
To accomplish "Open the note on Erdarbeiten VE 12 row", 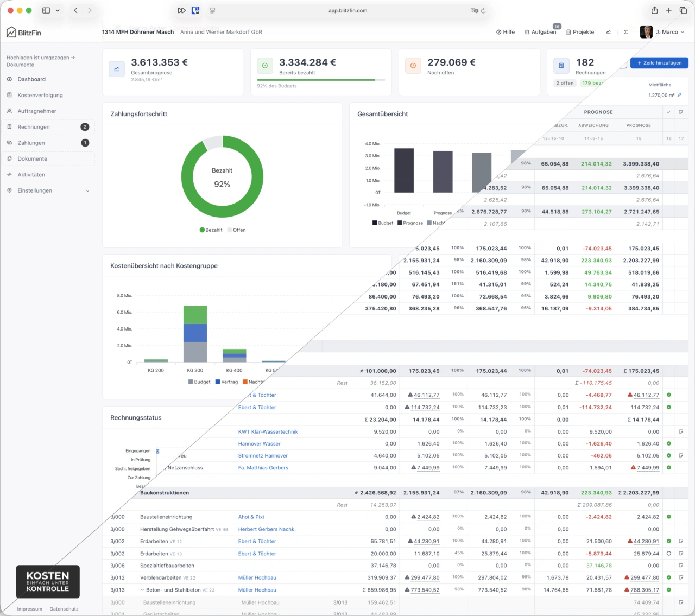I will (x=681, y=541).
